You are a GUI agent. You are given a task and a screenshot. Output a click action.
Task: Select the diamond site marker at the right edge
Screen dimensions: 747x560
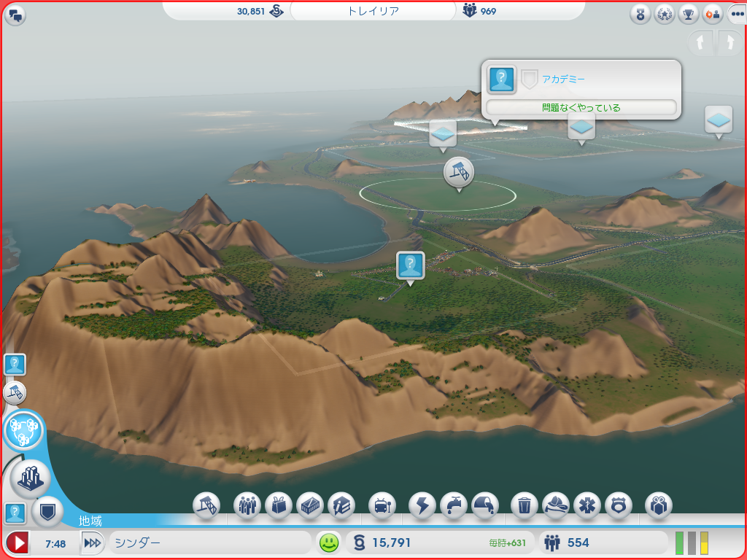[719, 120]
